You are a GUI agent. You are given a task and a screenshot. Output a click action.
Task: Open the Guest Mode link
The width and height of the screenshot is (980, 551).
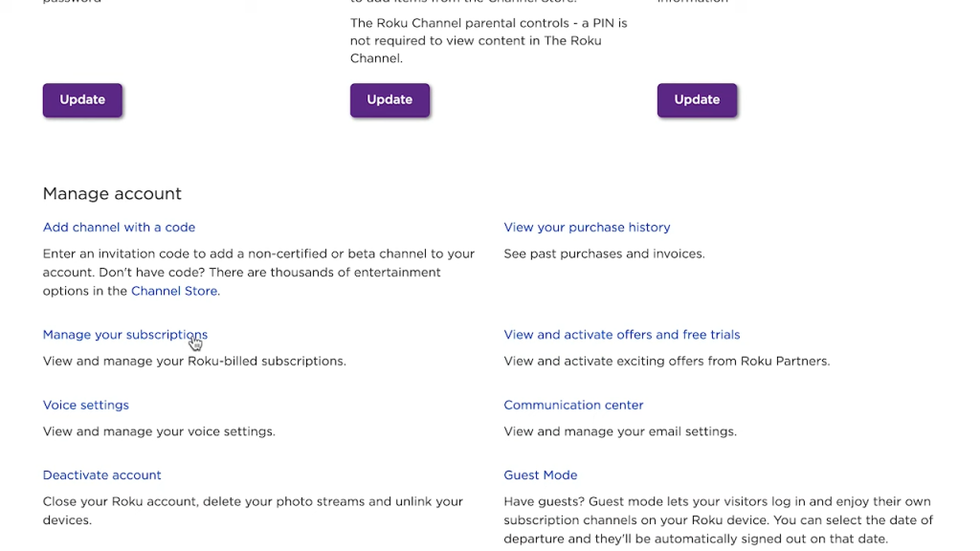click(x=540, y=475)
